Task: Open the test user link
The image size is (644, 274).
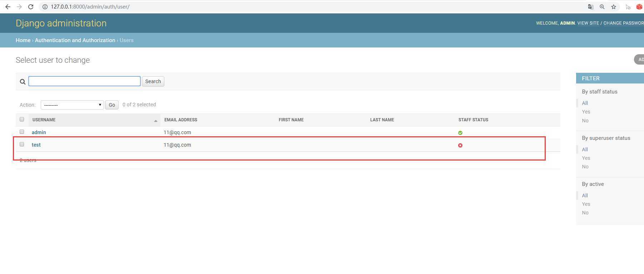Action: coord(36,145)
